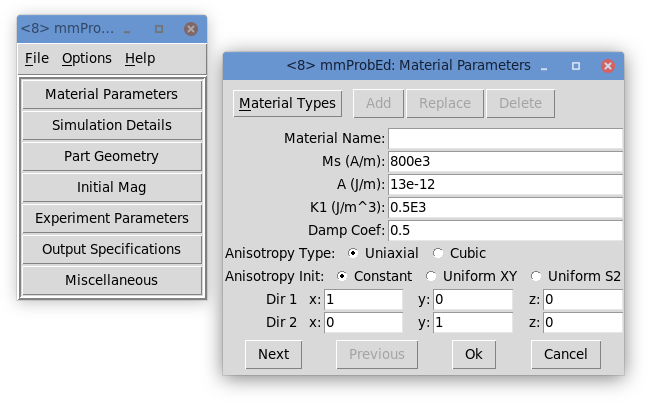Expand the Material Types menu button

[288, 103]
